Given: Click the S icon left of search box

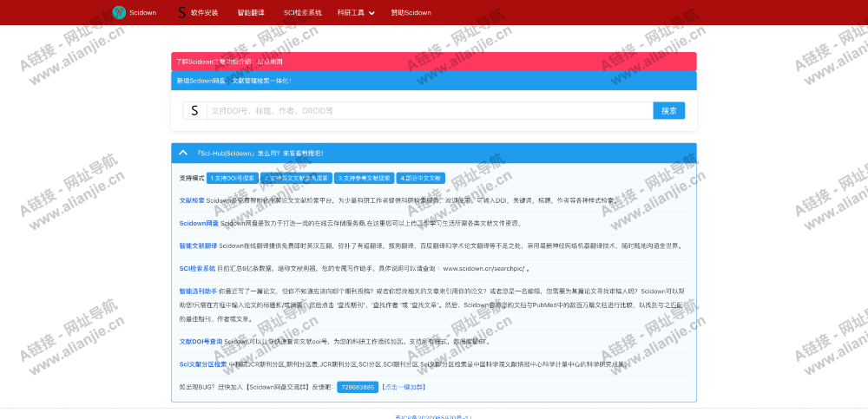Looking at the screenshot, I should (x=194, y=111).
